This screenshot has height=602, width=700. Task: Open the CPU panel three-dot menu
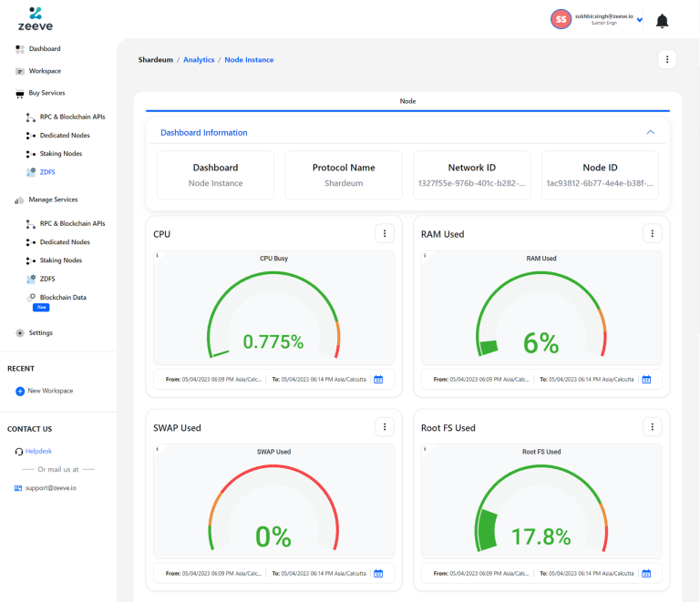(x=385, y=234)
